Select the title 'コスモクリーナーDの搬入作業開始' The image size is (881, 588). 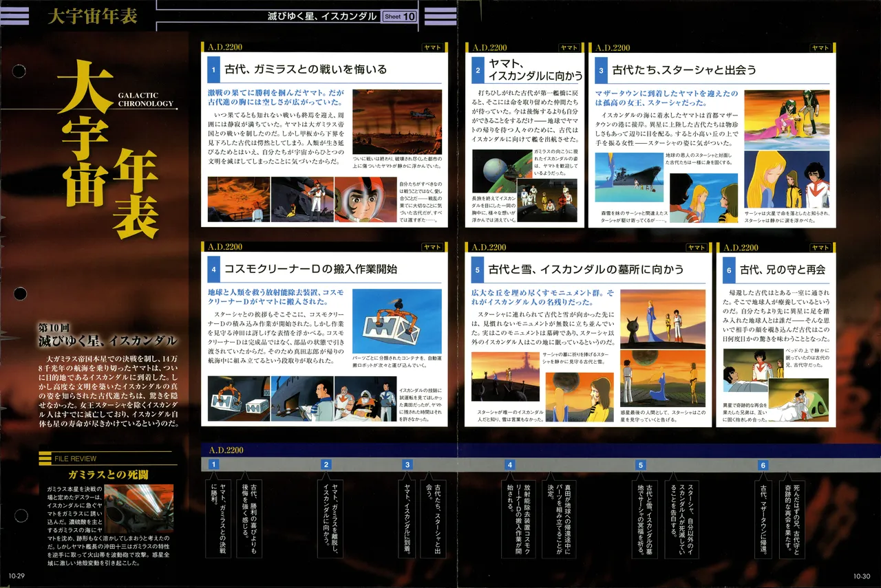(x=311, y=269)
